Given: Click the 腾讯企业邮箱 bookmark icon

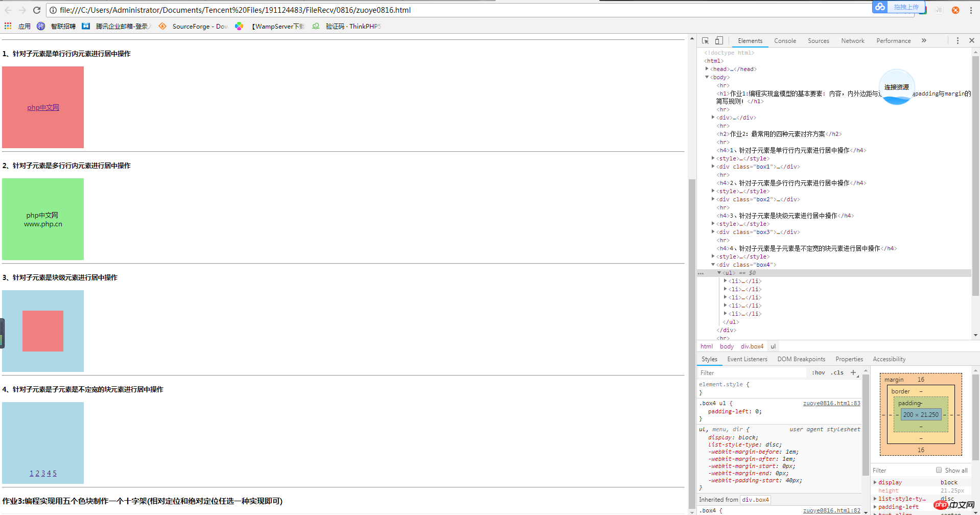Looking at the screenshot, I should pos(86,26).
